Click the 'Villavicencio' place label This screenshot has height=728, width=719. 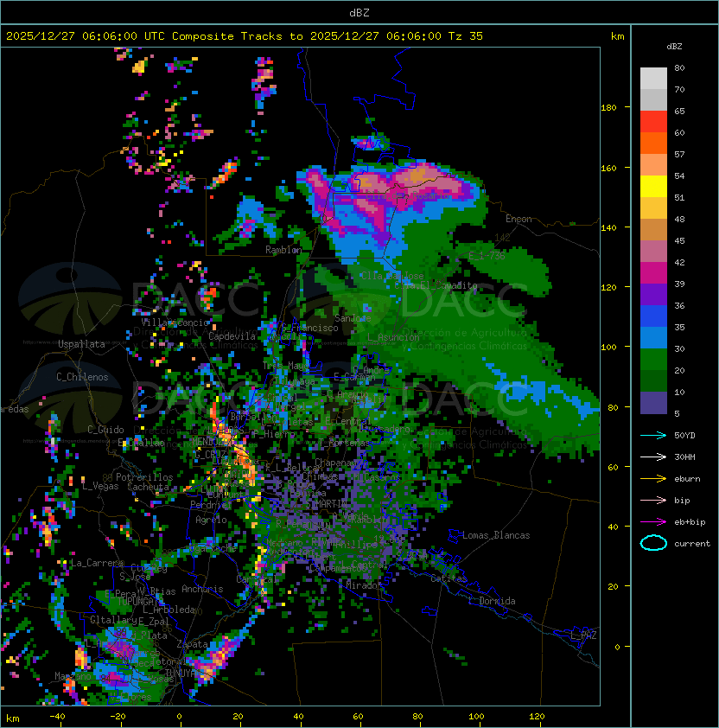175,322
